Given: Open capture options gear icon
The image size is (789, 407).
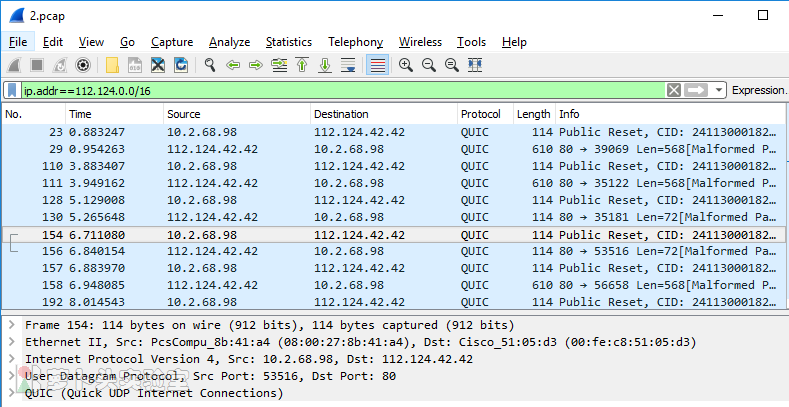Looking at the screenshot, I should coord(83,65).
